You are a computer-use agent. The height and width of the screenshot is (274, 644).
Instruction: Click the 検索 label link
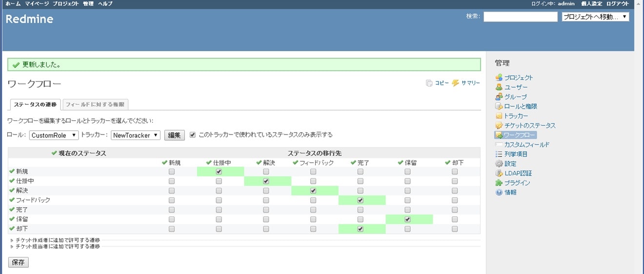473,16
